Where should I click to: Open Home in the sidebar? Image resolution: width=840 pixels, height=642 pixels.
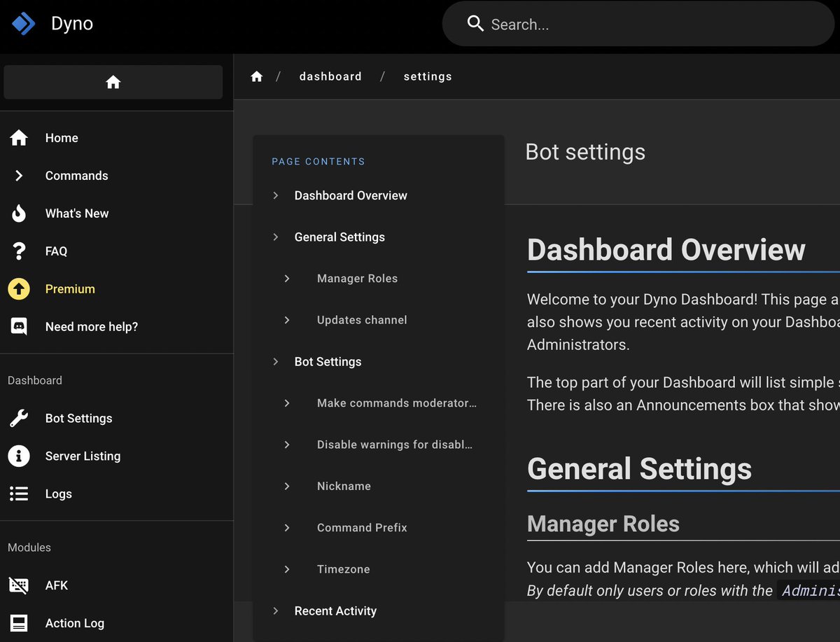point(62,138)
